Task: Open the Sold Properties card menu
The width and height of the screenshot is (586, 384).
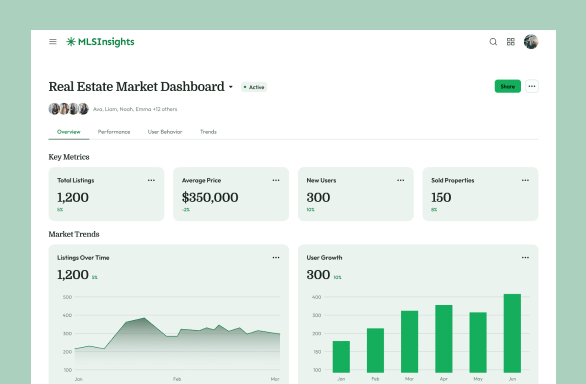Action: (525, 180)
